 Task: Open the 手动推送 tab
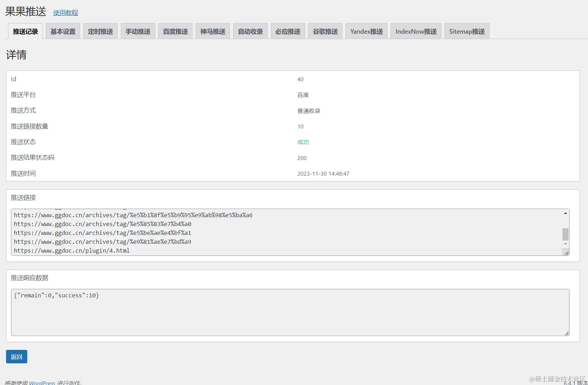coord(138,31)
